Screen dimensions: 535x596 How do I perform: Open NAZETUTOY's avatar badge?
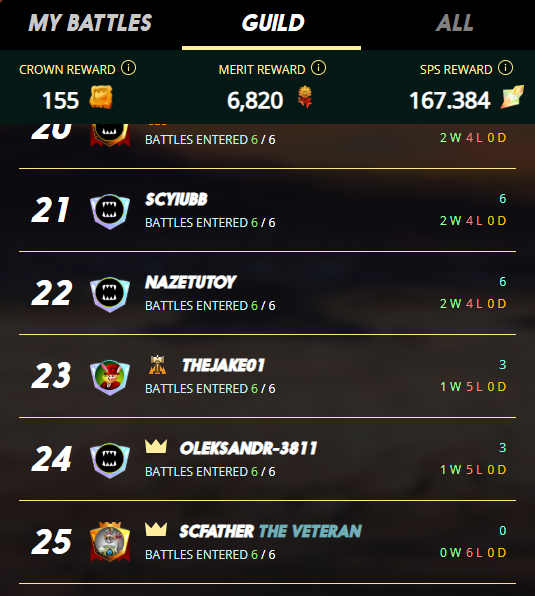point(110,294)
